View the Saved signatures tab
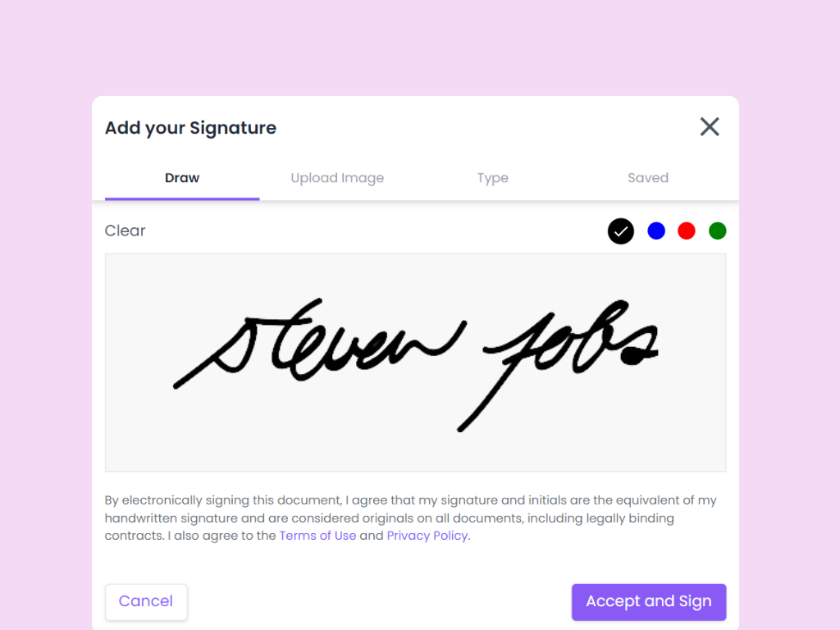The height and width of the screenshot is (630, 840). (x=648, y=178)
